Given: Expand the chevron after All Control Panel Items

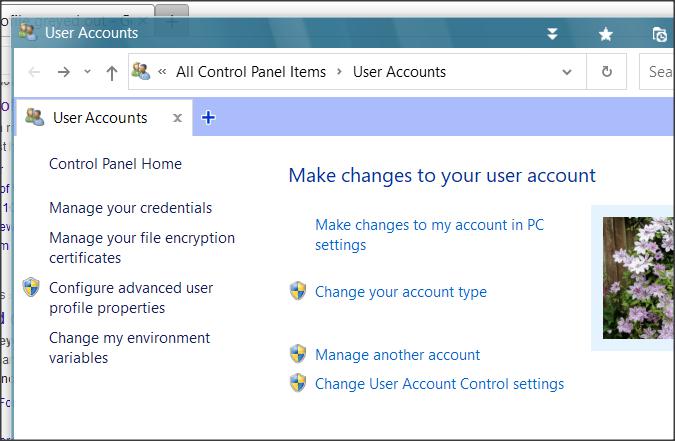Looking at the screenshot, I should [x=339, y=71].
